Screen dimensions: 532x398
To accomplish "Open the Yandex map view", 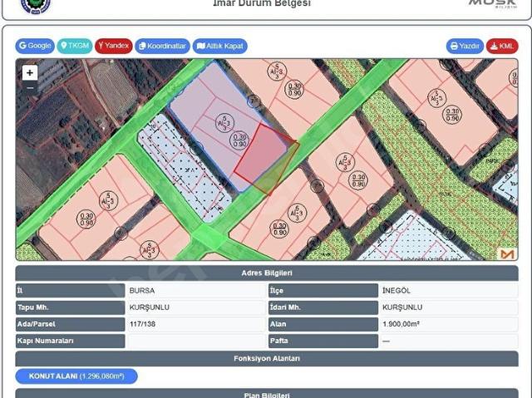I will [114, 46].
